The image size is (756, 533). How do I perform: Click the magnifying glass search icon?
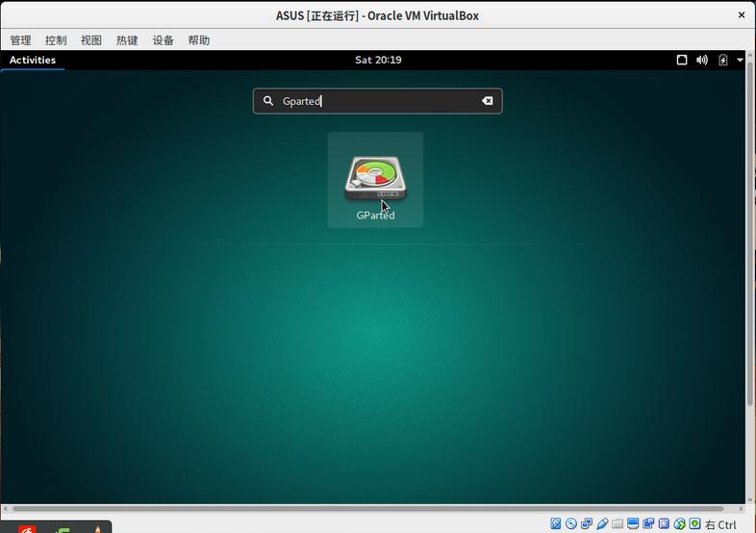pos(268,100)
